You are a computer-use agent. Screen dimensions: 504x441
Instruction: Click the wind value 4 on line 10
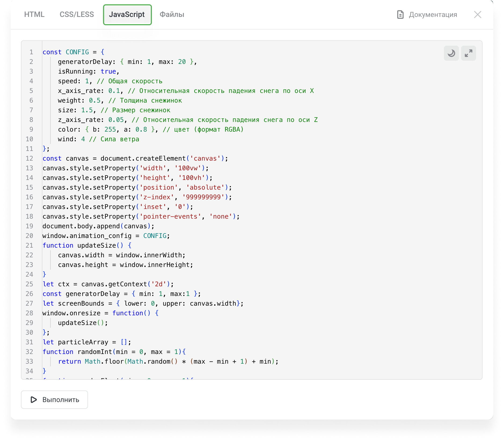(x=83, y=139)
